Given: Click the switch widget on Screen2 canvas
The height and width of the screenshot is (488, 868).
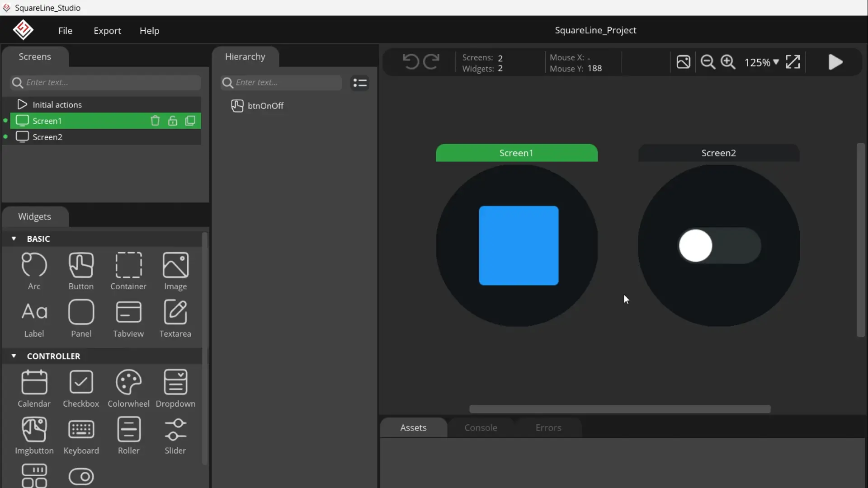Looking at the screenshot, I should pos(720,246).
